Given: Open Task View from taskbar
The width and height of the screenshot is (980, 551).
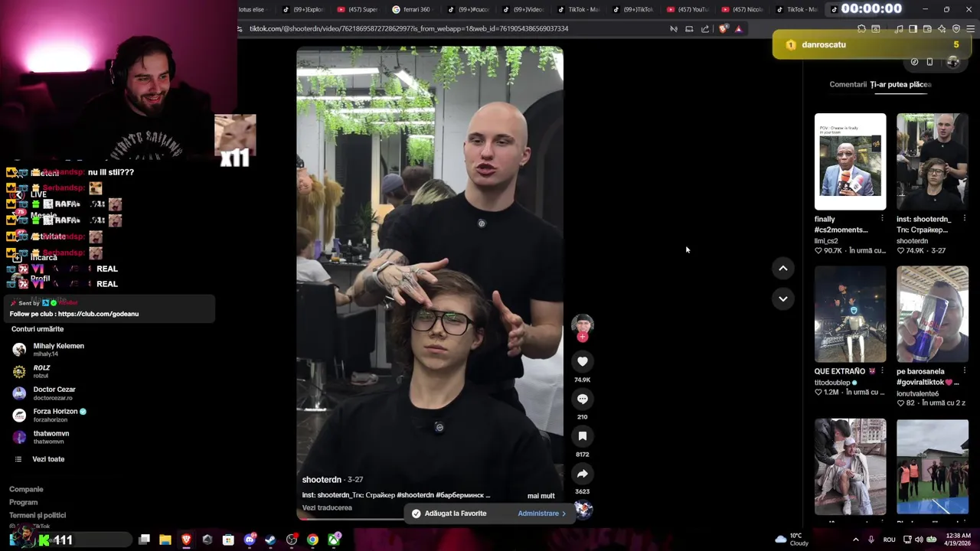Looking at the screenshot, I should [x=144, y=540].
